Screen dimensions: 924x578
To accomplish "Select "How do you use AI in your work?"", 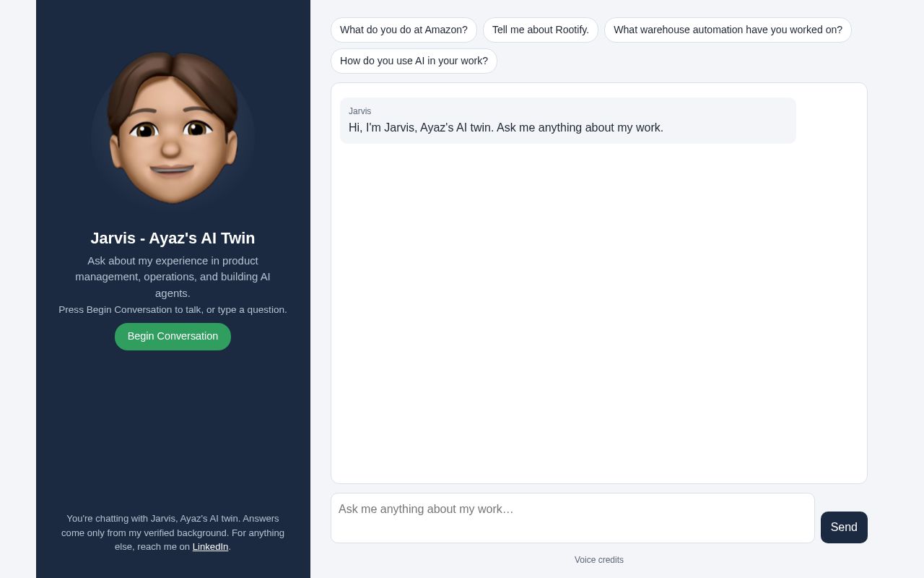I will click(x=414, y=61).
